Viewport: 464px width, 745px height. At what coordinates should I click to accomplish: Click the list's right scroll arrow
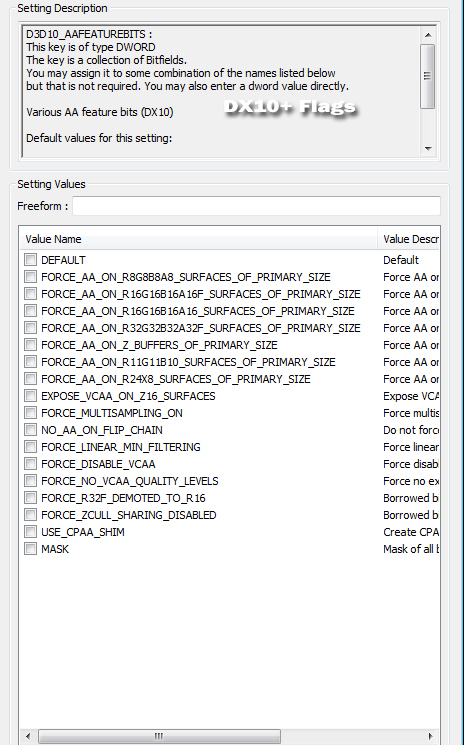[x=431, y=736]
